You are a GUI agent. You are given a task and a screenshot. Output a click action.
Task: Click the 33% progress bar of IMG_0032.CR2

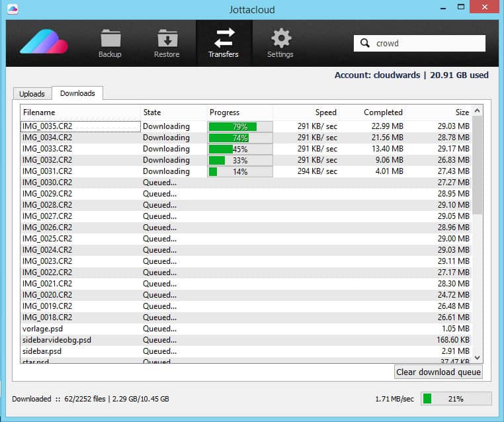click(240, 160)
